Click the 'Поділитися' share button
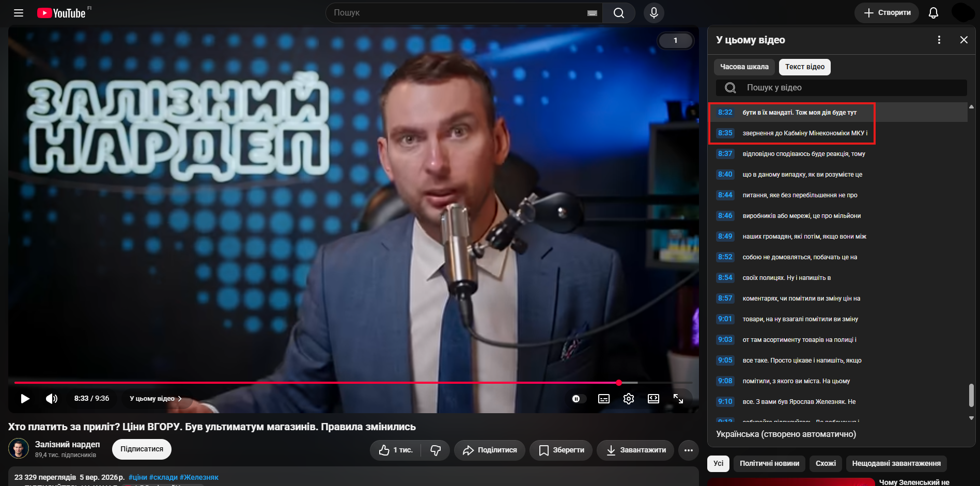Image resolution: width=980 pixels, height=486 pixels. pyautogui.click(x=490, y=450)
